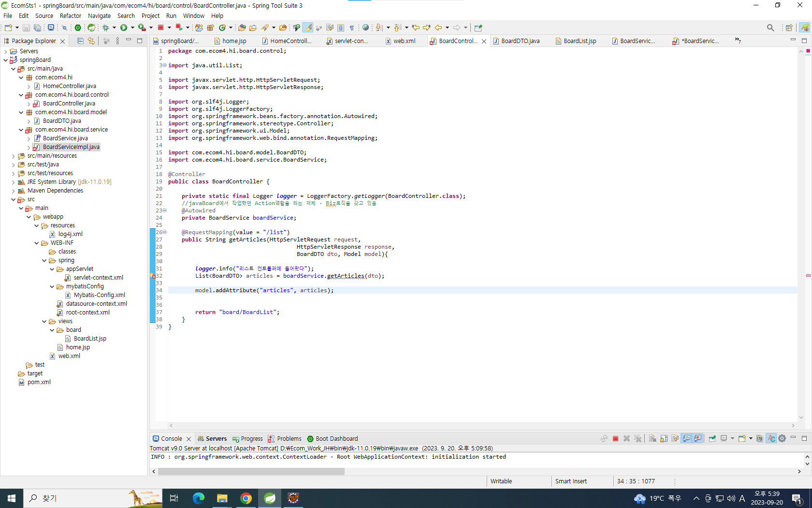
Task: Toggle Word Wrap in Console toolbar
Action: pyautogui.click(x=675, y=438)
